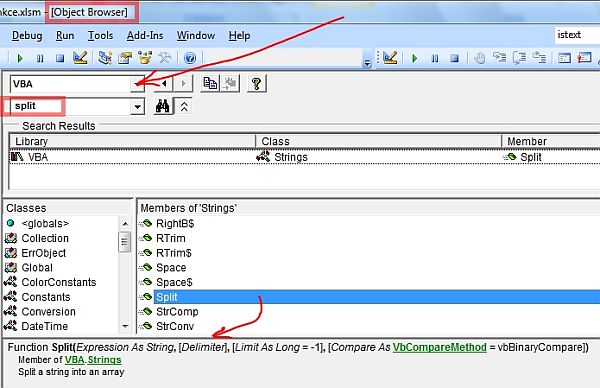Click Classes list scrollbar down arrow
Image resolution: width=600 pixels, height=388 pixels.
click(125, 326)
